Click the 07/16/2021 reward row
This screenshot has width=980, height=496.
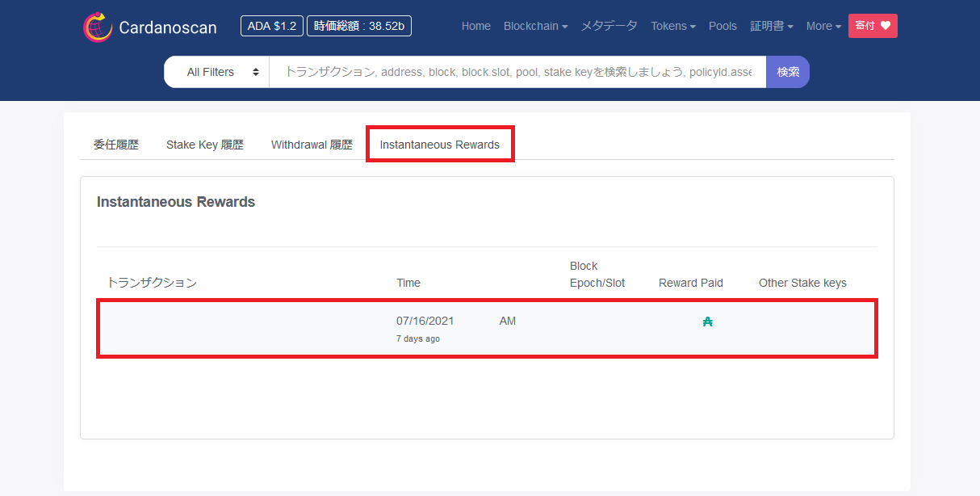pyautogui.click(x=487, y=328)
